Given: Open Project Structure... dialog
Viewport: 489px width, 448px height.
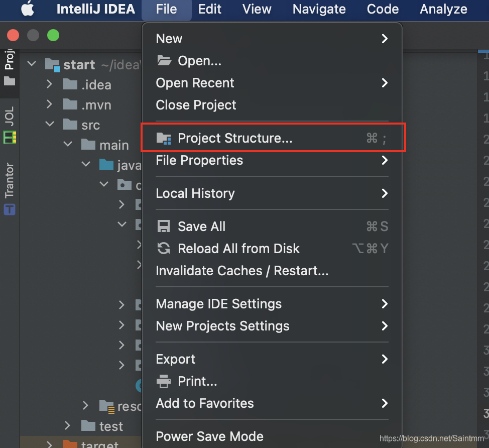Looking at the screenshot, I should (273, 138).
